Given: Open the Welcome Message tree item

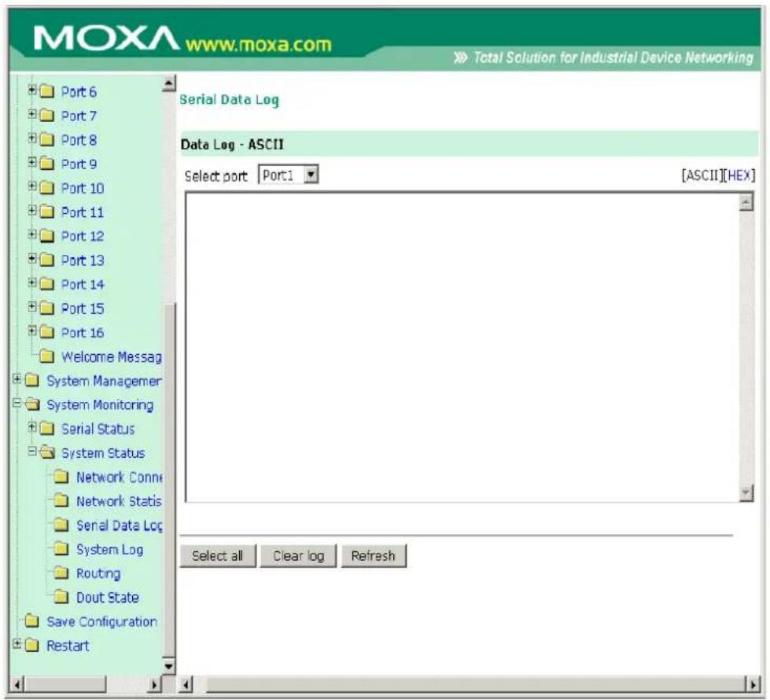Looking at the screenshot, I should pos(112,356).
